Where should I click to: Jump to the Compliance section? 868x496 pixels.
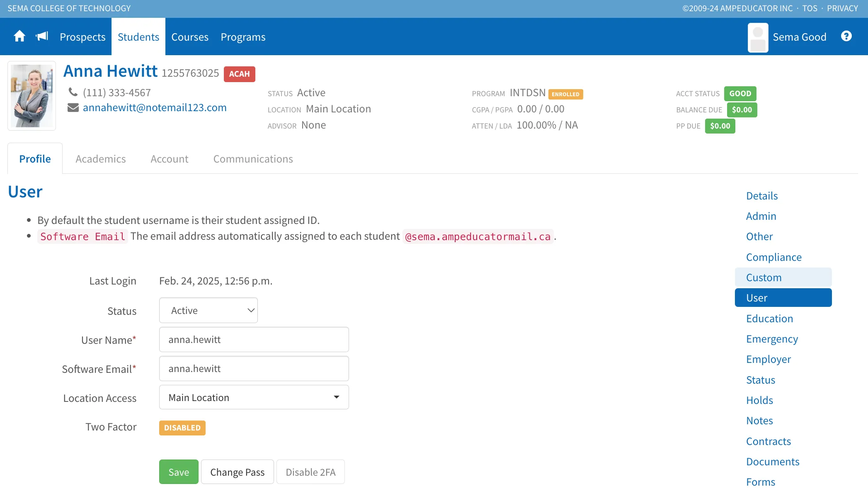pos(774,257)
